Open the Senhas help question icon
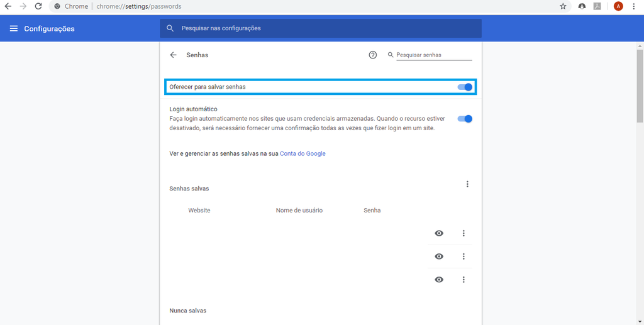The image size is (644, 325). (x=372, y=55)
